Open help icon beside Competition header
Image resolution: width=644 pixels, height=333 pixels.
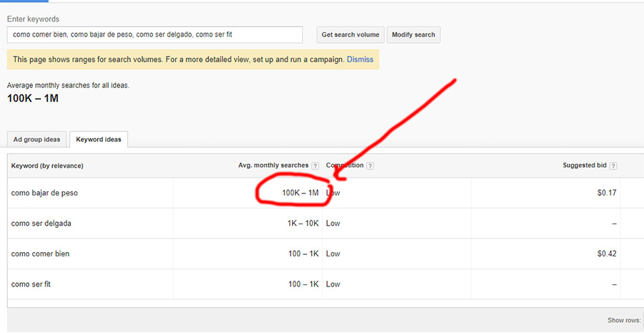coord(370,166)
